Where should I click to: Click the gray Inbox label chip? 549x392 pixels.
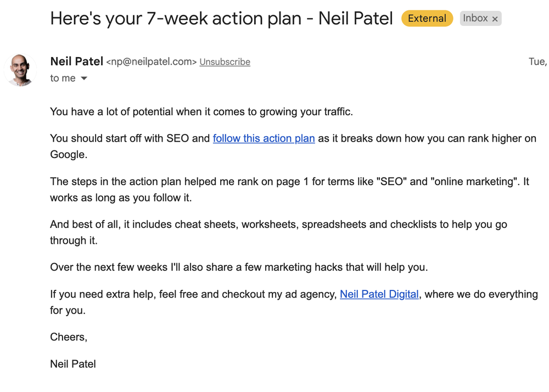475,19
